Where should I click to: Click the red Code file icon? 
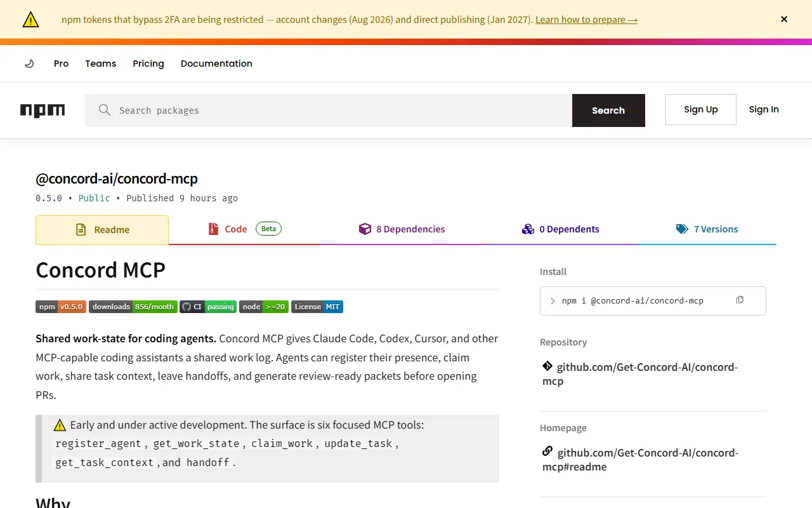(x=214, y=229)
